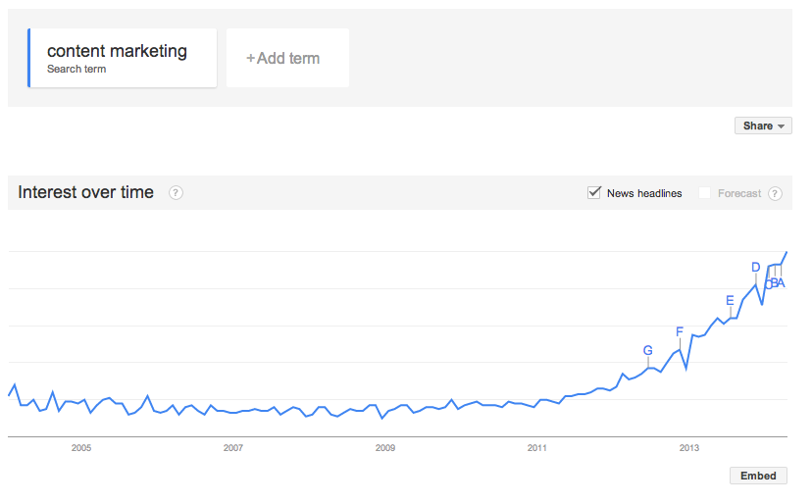The height and width of the screenshot is (504, 812).
Task: Click headline marker G on the chart
Action: click(648, 351)
